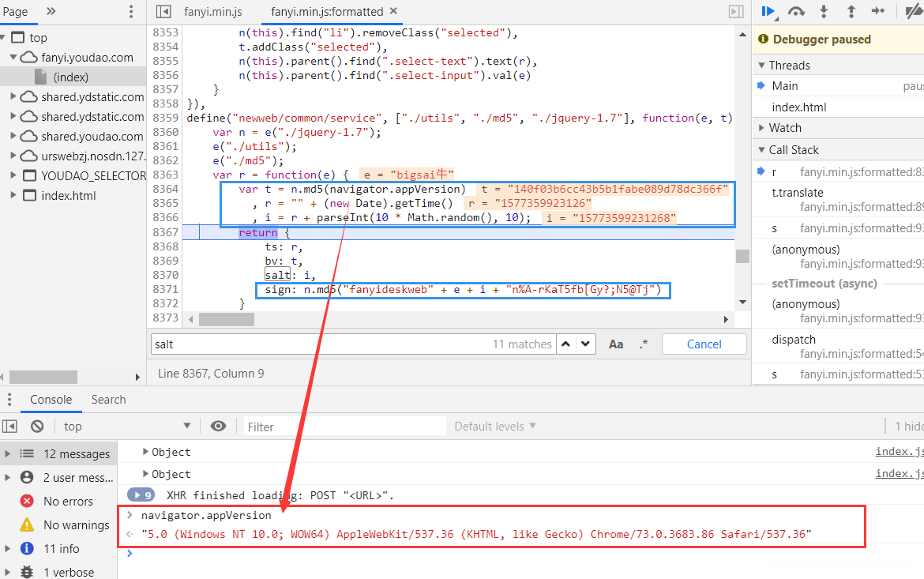Open the Page panel three-dot menu
924x579 pixels.
click(x=131, y=11)
